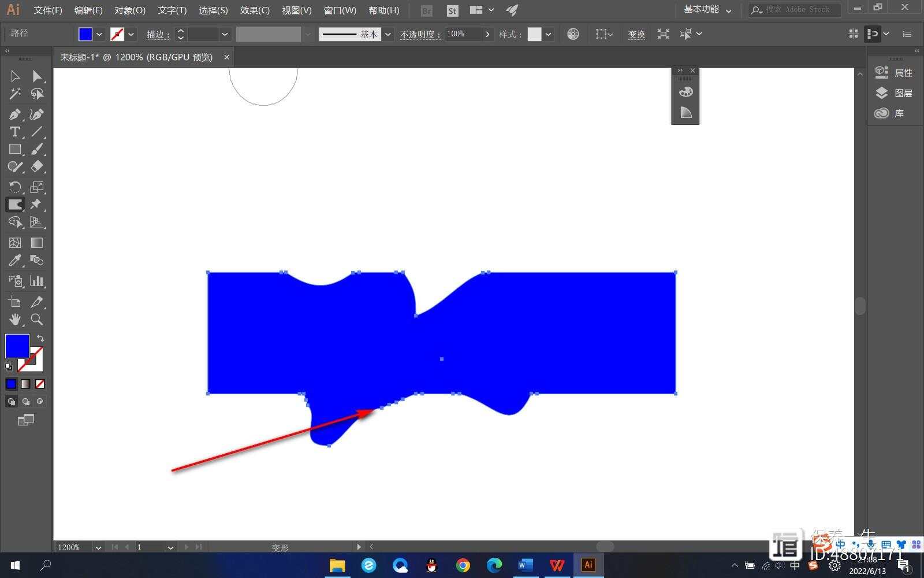Expand the opacity 100% flyout arrow
Screen dimensions: 924x578
[488, 34]
